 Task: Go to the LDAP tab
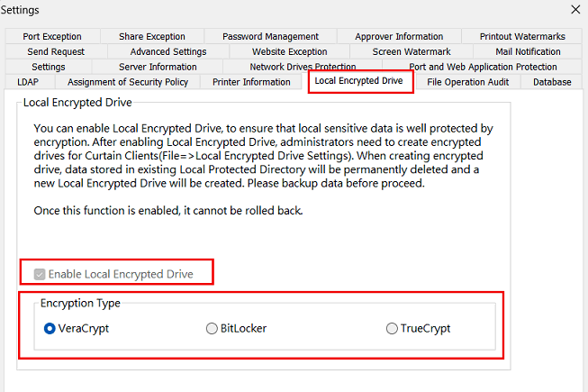pyautogui.click(x=28, y=82)
